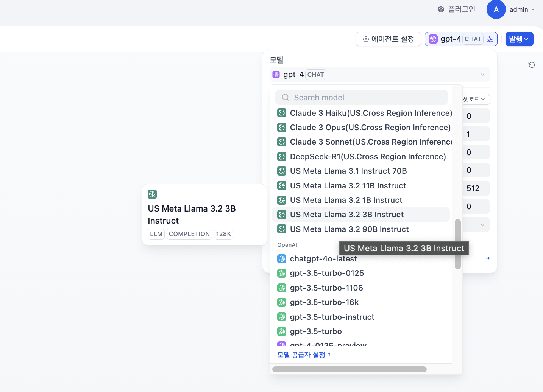Open the 셋 로드 preset load dropdown
This screenshot has height=392, width=543.
coord(476,99)
